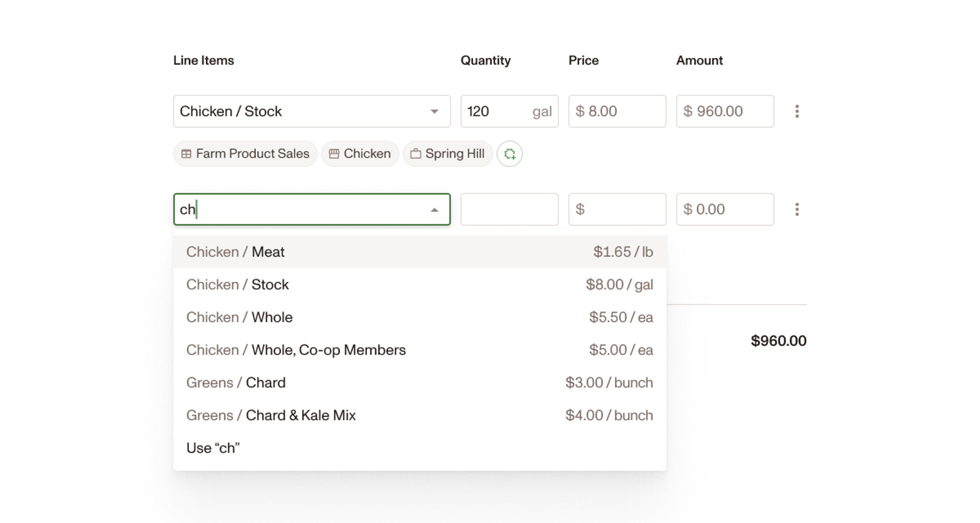Select Chicken / Meat from suggestions
The image size is (980, 523).
point(419,252)
